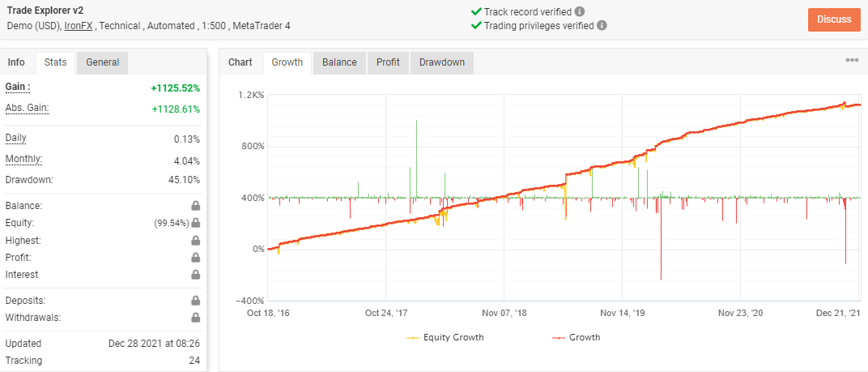Click the -400% y-axis label

(251, 301)
